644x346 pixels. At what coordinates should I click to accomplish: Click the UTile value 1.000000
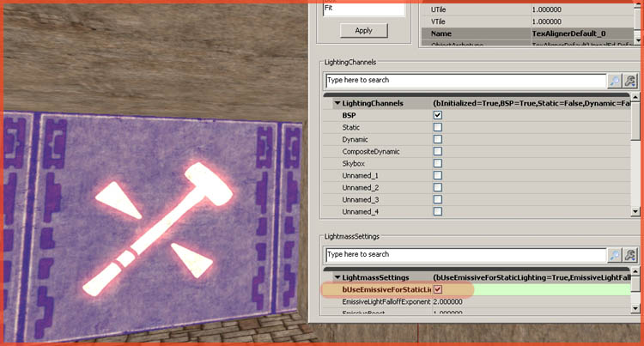547,9
